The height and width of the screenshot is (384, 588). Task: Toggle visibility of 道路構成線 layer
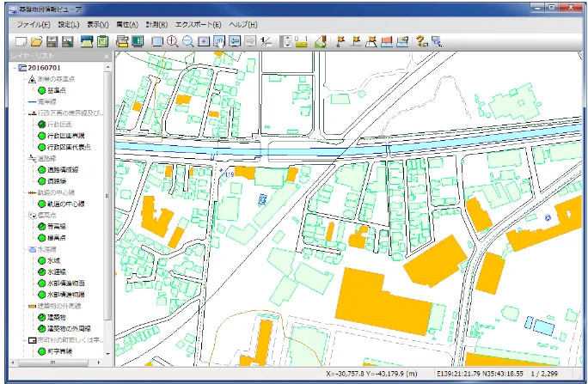42,170
